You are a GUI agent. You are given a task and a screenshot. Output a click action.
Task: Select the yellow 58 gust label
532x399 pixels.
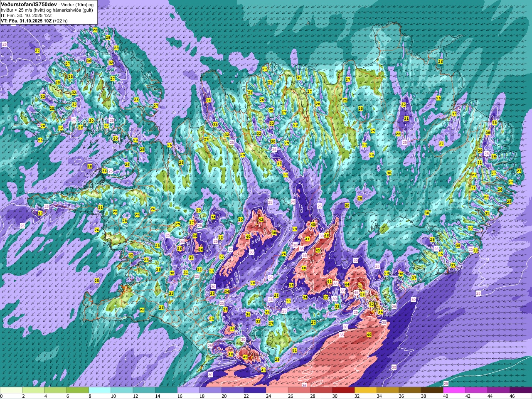[x=362, y=294]
